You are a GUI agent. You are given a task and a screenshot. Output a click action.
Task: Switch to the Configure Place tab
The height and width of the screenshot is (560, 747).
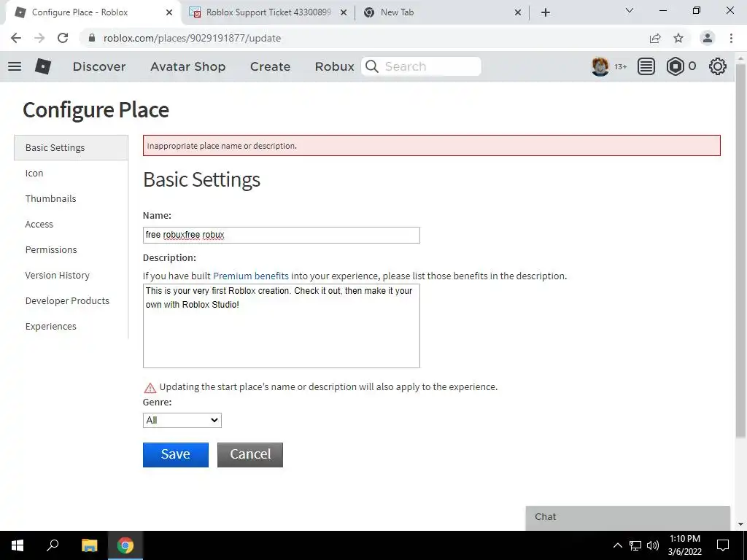point(93,12)
